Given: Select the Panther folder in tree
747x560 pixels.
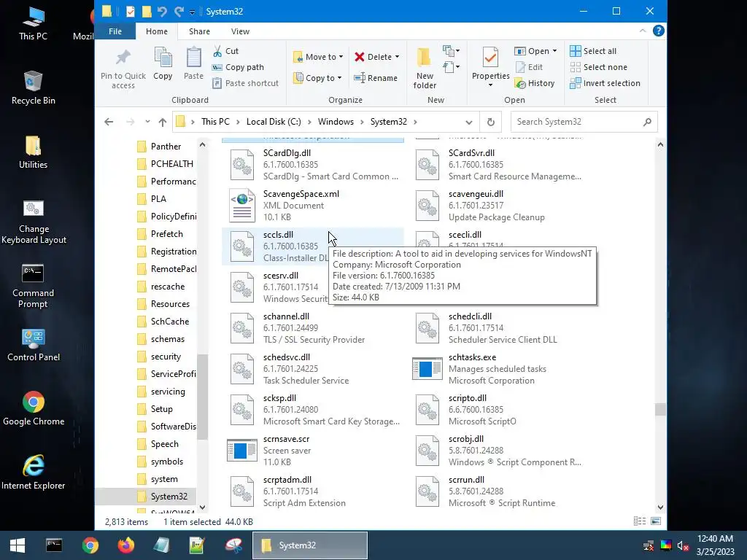Looking at the screenshot, I should [x=166, y=146].
